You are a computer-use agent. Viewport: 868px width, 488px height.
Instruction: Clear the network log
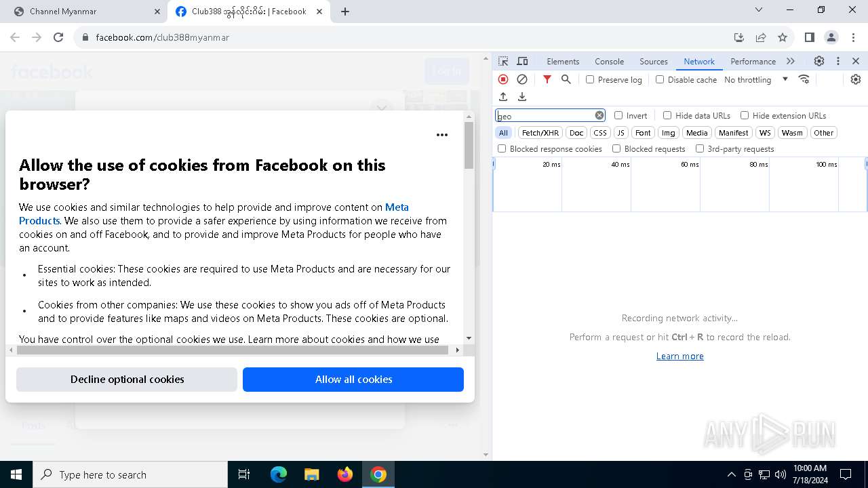point(522,79)
